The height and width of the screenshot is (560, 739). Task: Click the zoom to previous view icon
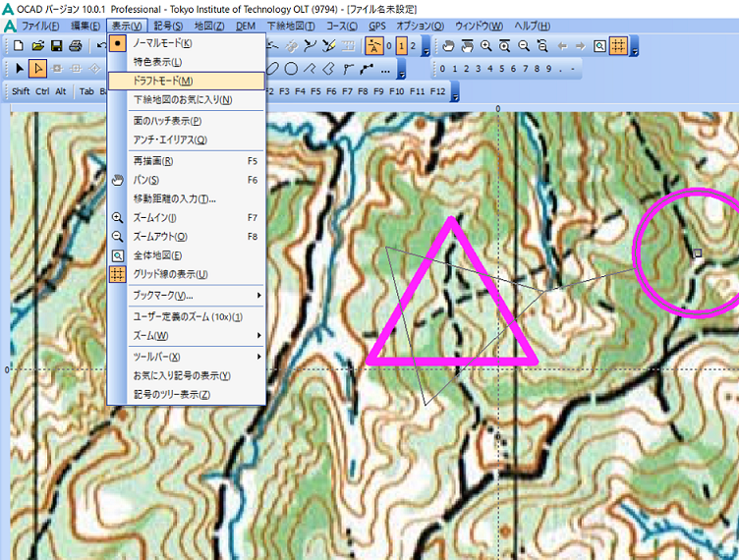coord(542,46)
